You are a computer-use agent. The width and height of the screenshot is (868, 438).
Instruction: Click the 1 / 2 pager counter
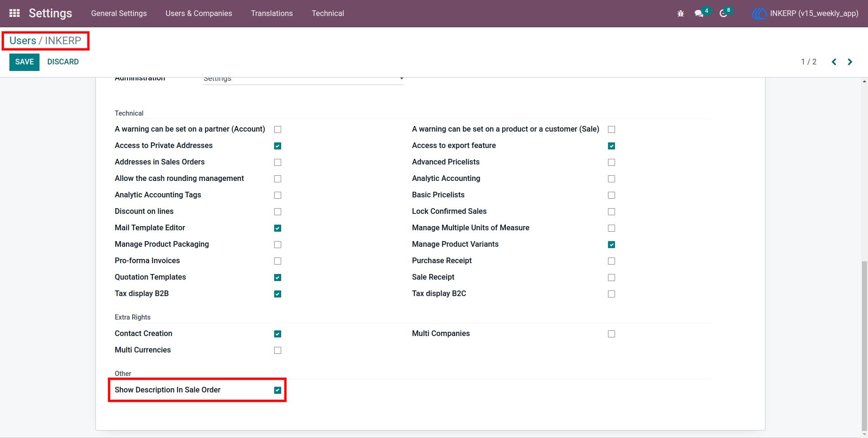(809, 62)
